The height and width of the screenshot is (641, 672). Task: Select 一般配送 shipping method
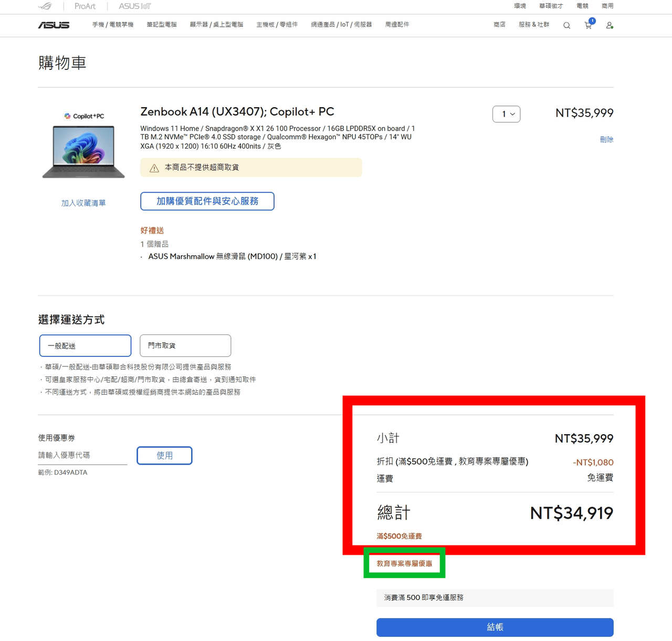coord(85,345)
